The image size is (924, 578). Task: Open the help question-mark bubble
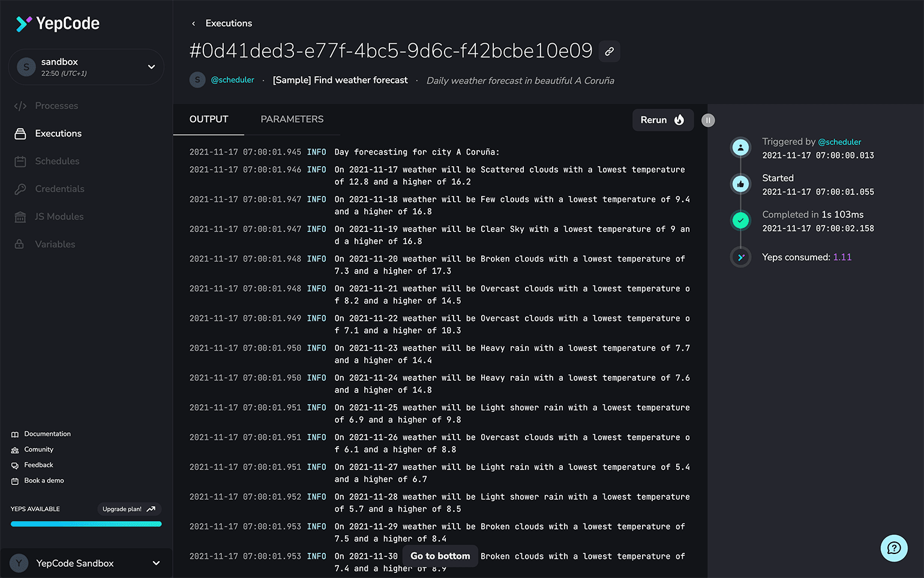(x=894, y=548)
